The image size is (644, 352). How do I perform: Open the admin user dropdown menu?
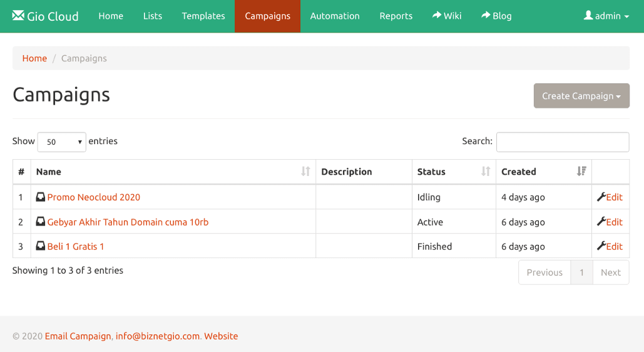click(606, 16)
